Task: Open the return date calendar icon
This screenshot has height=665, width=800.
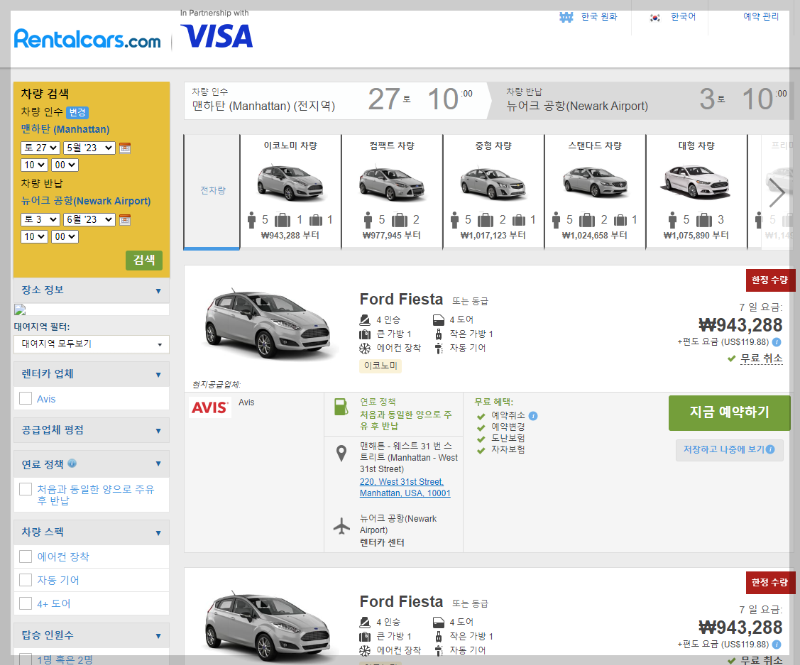Action: pos(125,220)
